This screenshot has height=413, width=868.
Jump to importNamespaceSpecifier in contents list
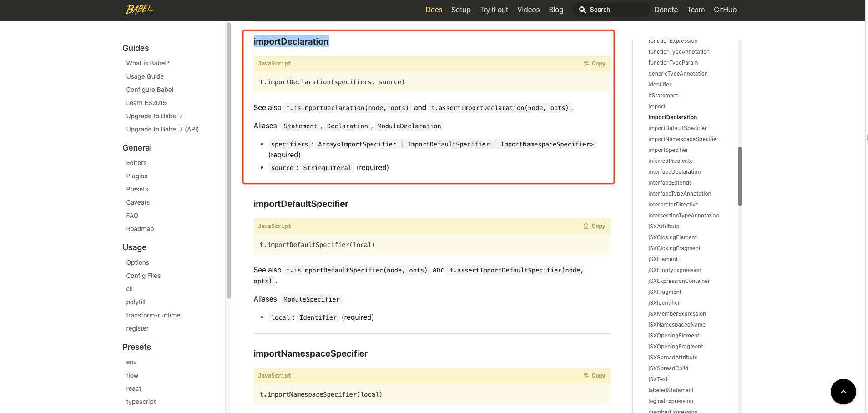pos(683,139)
